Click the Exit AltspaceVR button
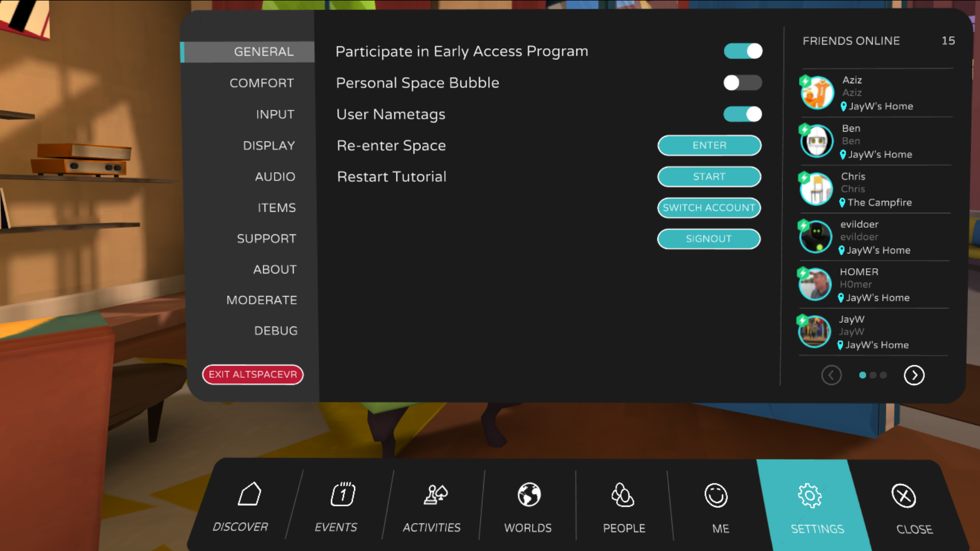The image size is (980, 551). [252, 375]
